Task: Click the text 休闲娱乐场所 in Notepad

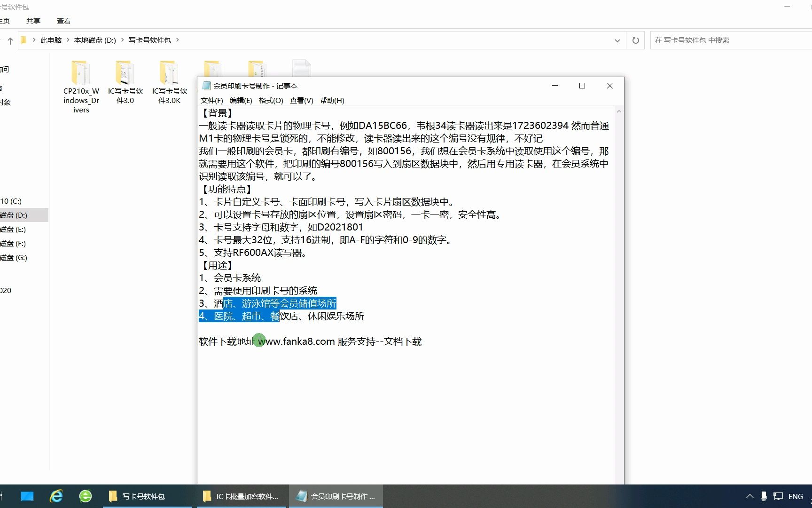Action: [336, 316]
